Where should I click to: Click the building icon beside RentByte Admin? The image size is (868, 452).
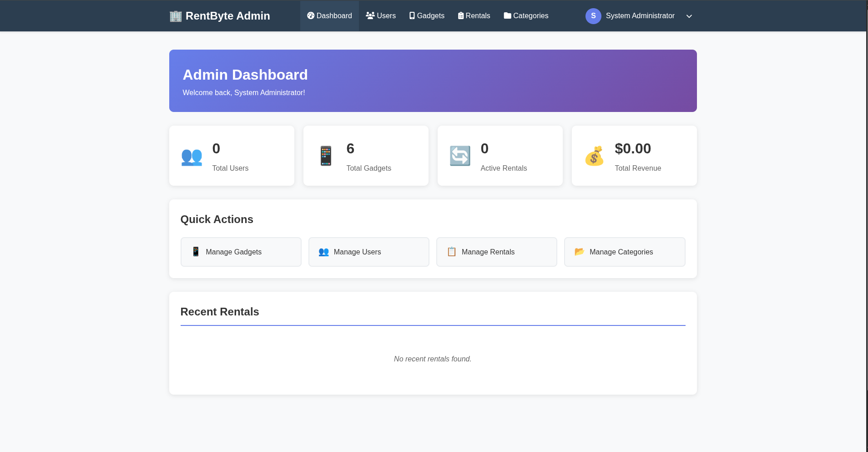click(x=175, y=15)
